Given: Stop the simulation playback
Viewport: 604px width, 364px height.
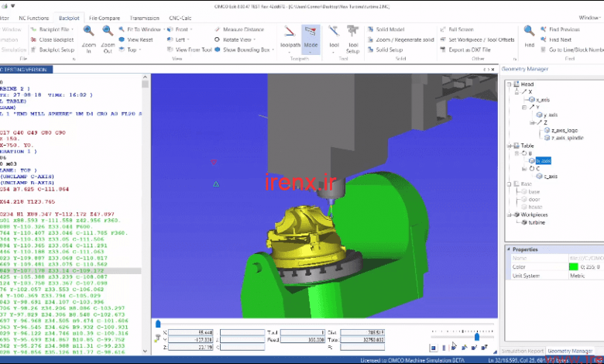Looking at the screenshot, I should [434, 348].
